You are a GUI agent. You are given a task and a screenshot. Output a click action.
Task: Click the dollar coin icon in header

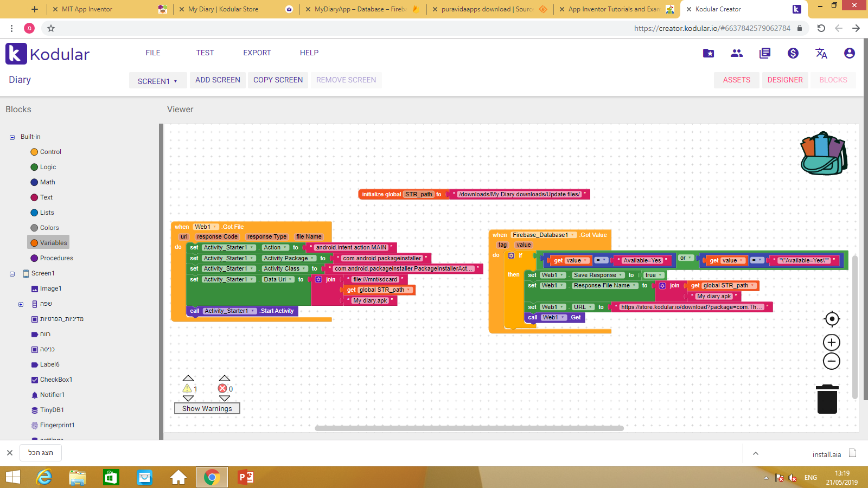793,53
